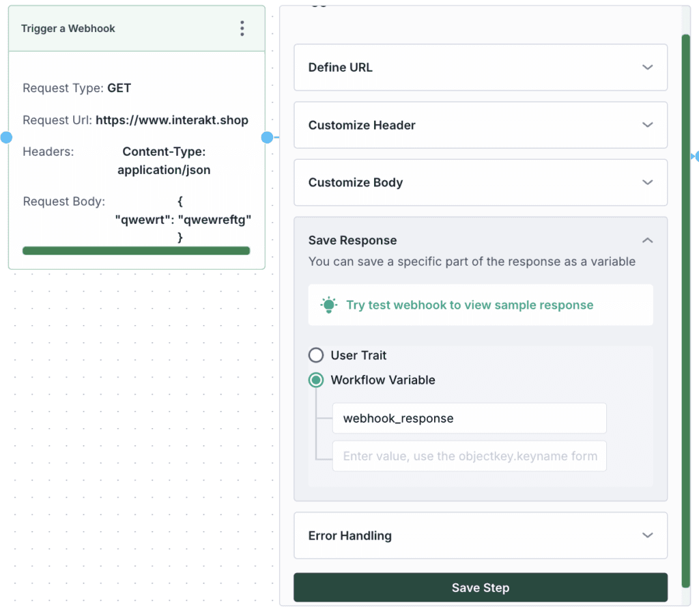Select the Workflow Variable radio option
Screen dimensions: 699x616
coord(316,380)
